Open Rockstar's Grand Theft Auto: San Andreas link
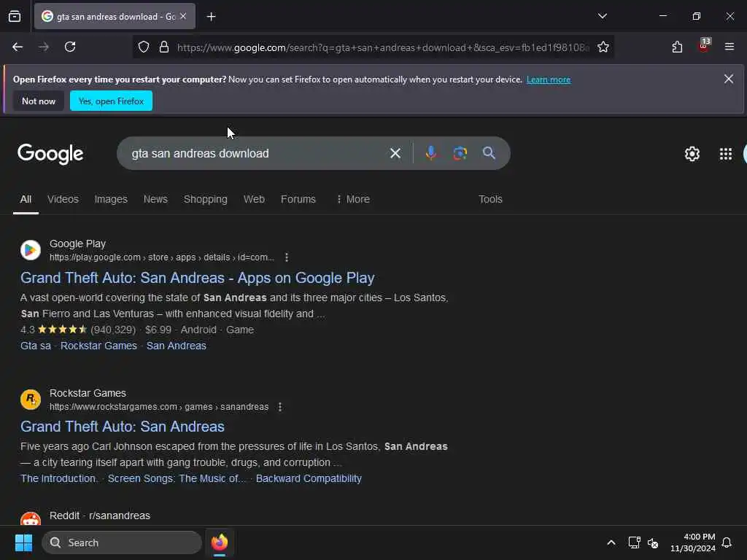Screen dimensions: 747x560 [x=123, y=426]
